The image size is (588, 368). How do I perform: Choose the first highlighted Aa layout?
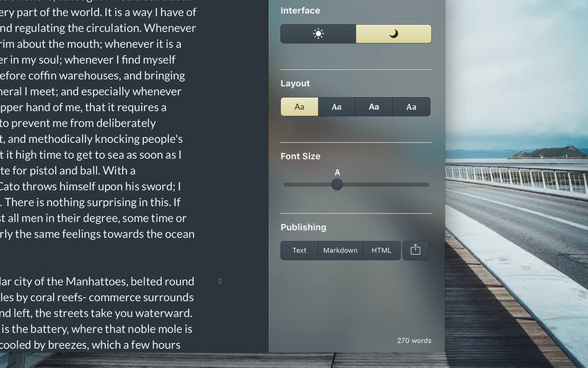[x=299, y=107]
